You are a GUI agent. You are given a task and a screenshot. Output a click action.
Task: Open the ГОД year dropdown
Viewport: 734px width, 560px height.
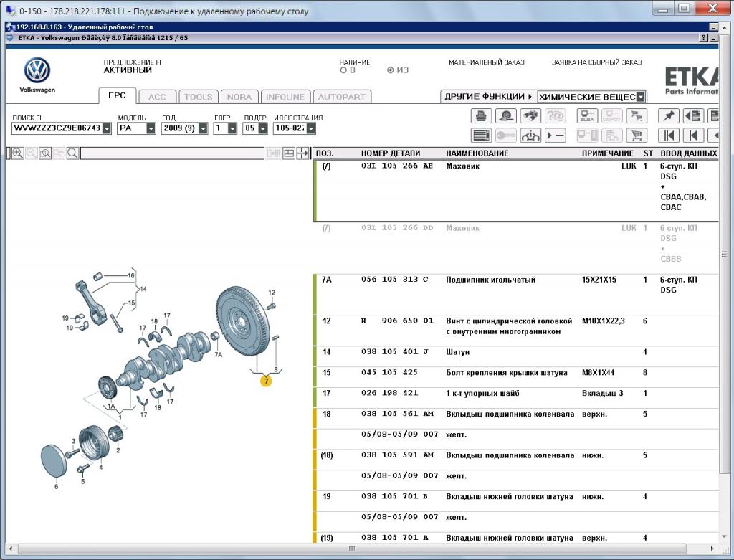point(203,128)
